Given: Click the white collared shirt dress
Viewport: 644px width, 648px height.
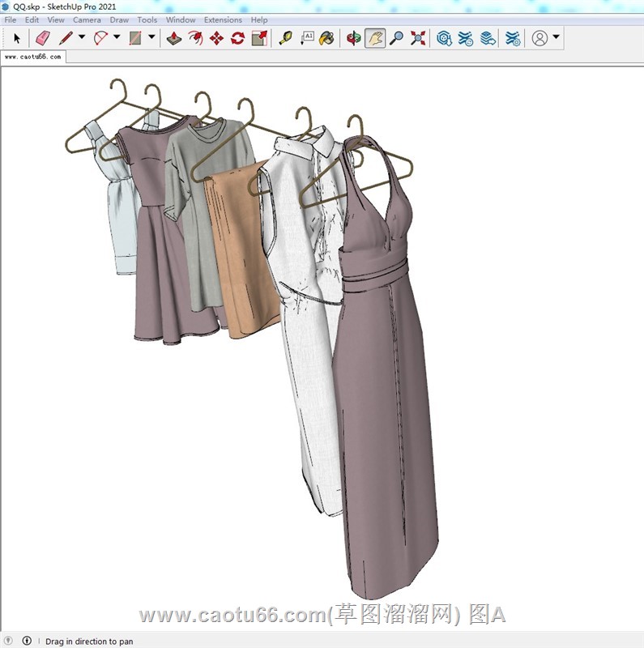Looking at the screenshot, I should pyautogui.click(x=306, y=330).
